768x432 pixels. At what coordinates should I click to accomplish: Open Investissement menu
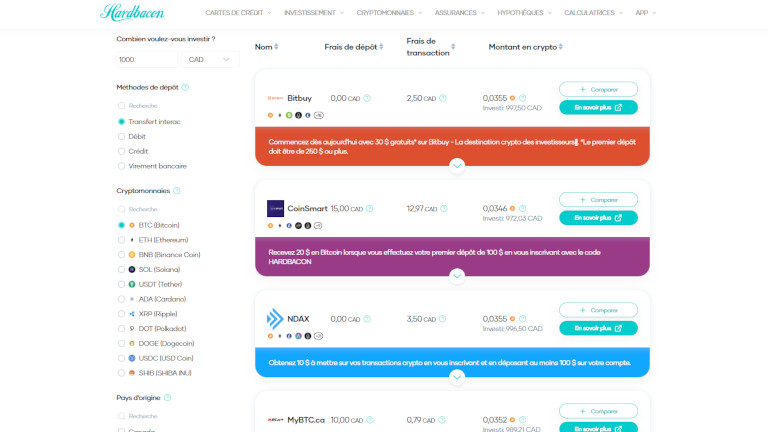pyautogui.click(x=314, y=13)
